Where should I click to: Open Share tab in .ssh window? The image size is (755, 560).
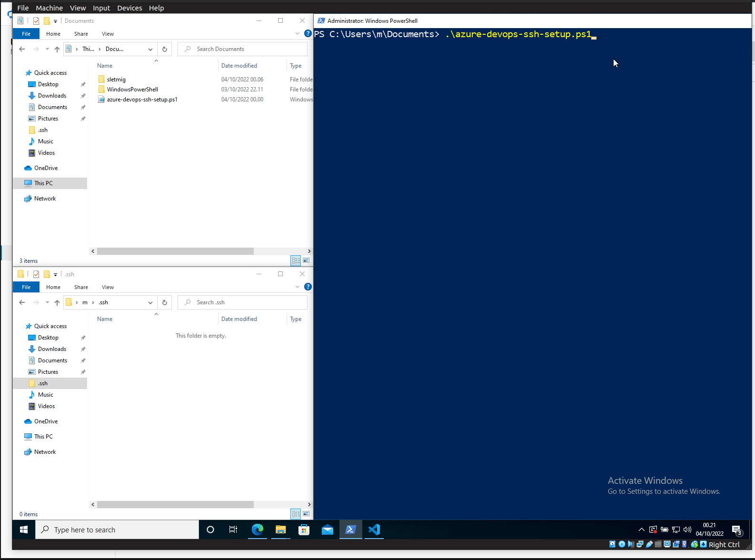[x=81, y=287]
